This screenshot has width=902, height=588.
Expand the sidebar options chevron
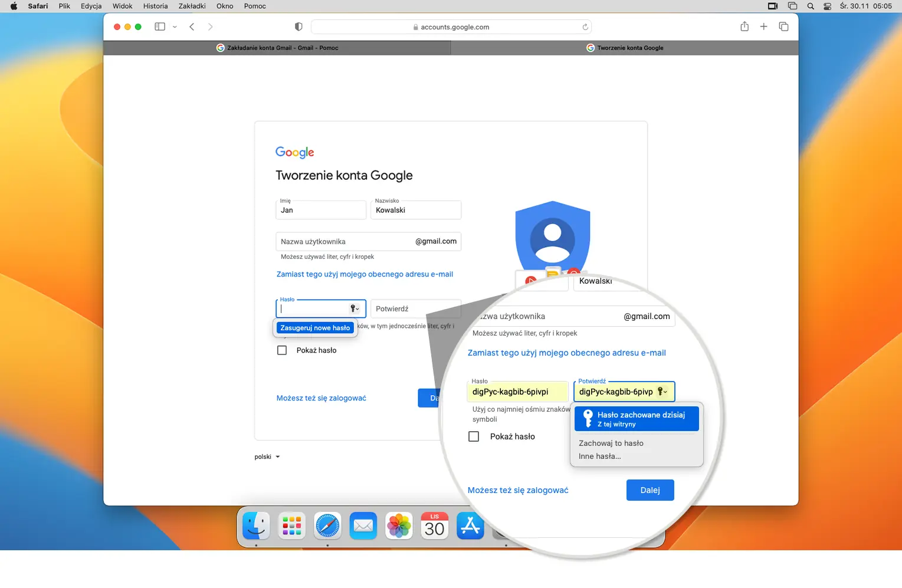click(175, 27)
